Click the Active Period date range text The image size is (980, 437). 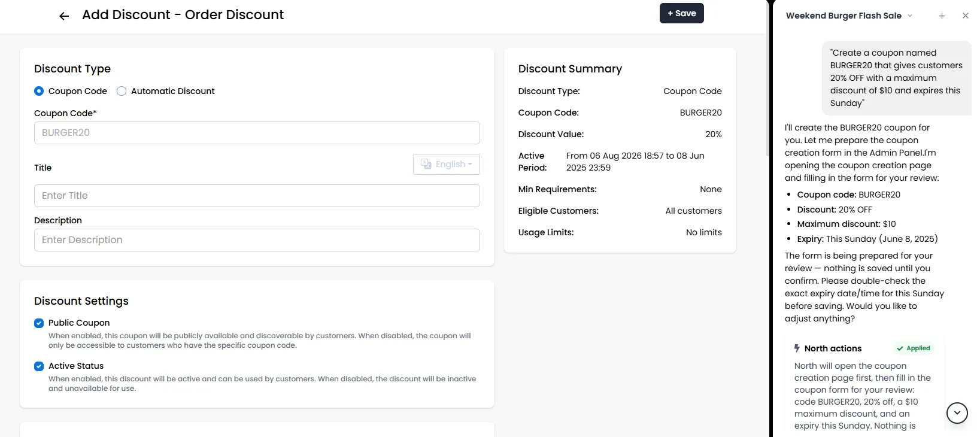coord(635,162)
